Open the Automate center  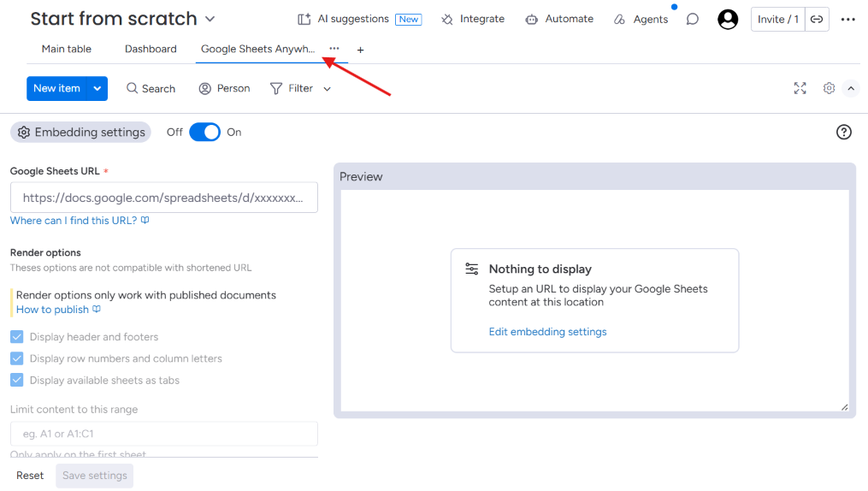click(559, 19)
